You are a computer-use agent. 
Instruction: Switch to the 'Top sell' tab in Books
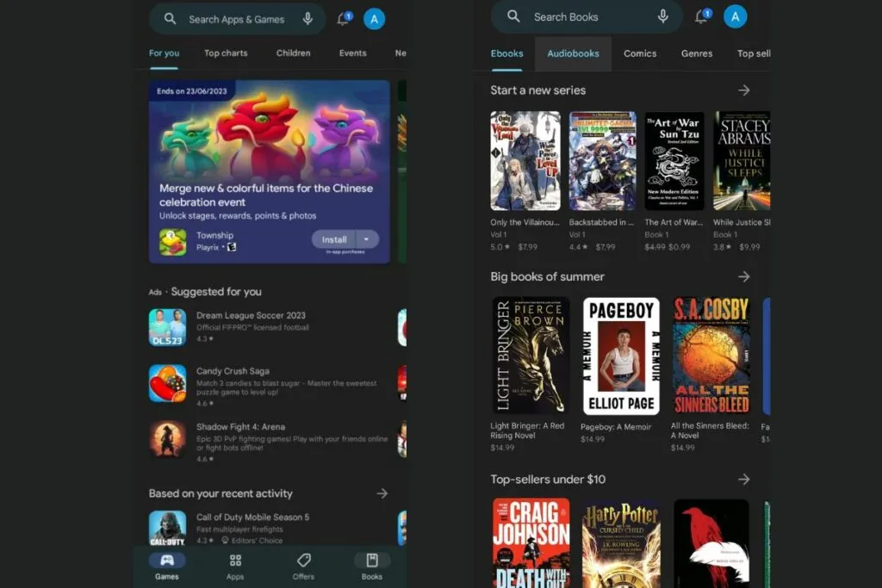pyautogui.click(x=754, y=53)
